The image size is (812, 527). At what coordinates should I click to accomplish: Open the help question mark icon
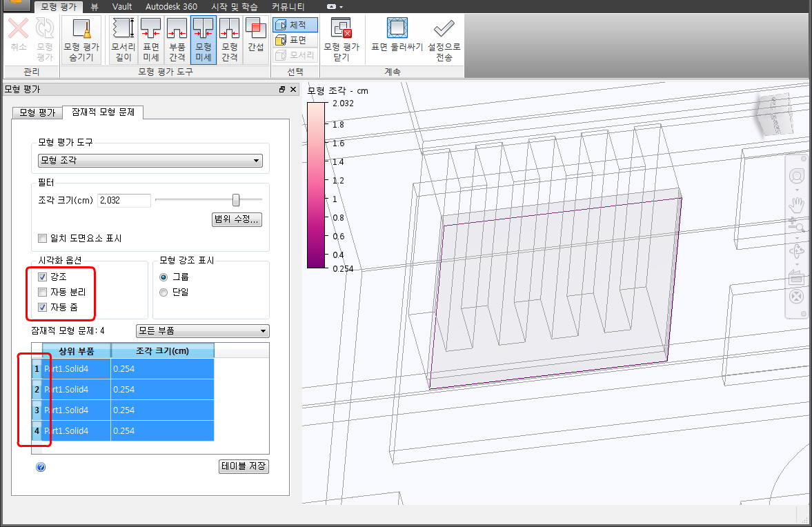coord(41,467)
